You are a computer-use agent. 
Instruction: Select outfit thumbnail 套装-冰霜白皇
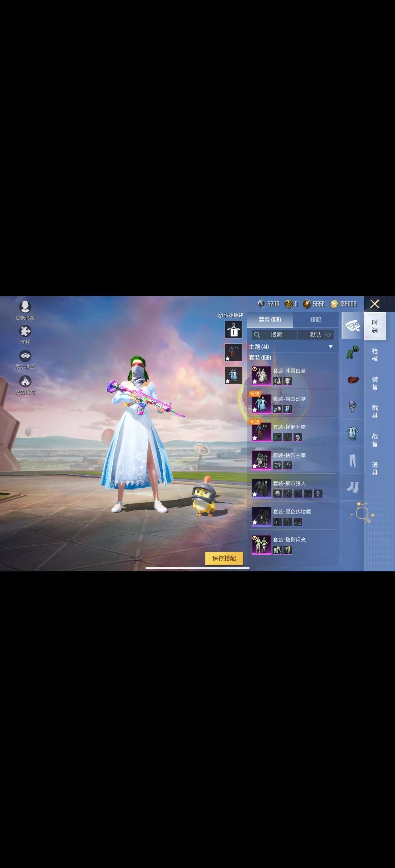click(x=261, y=375)
